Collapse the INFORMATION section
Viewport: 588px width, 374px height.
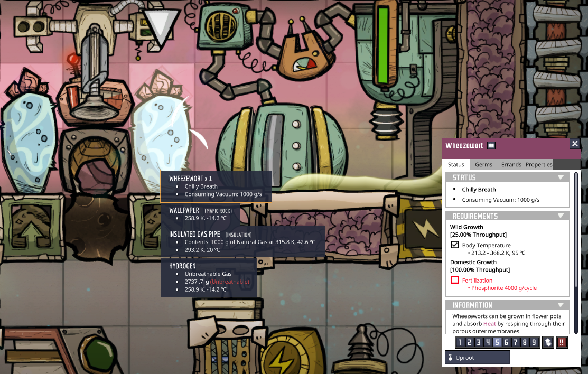pyautogui.click(x=561, y=305)
